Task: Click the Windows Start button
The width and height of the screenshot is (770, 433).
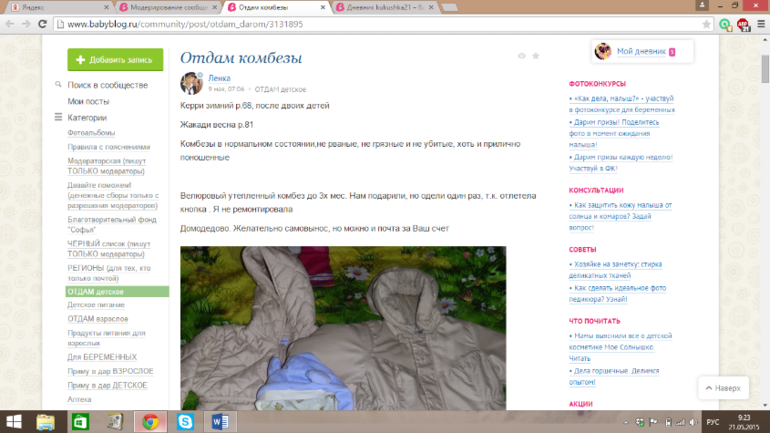Action: (x=14, y=421)
